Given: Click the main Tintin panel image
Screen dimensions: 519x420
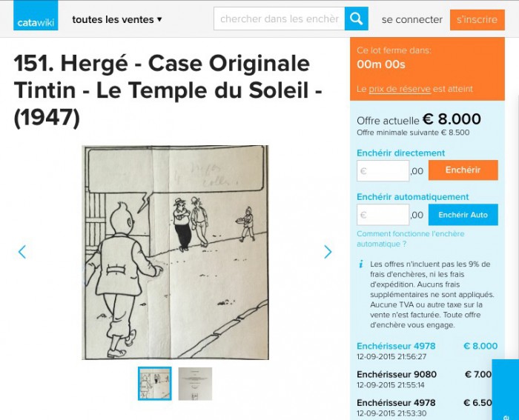Looking at the screenshot, I should tap(176, 253).
